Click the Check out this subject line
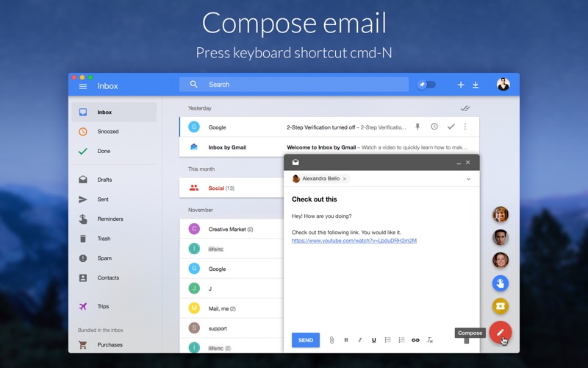The height and width of the screenshot is (368, 588). (315, 199)
